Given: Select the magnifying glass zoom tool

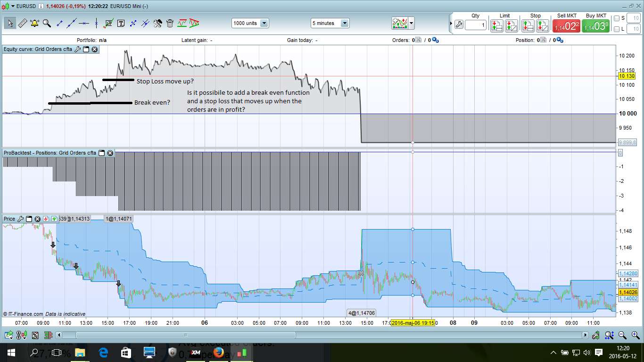Looking at the screenshot, I should pos(47,23).
